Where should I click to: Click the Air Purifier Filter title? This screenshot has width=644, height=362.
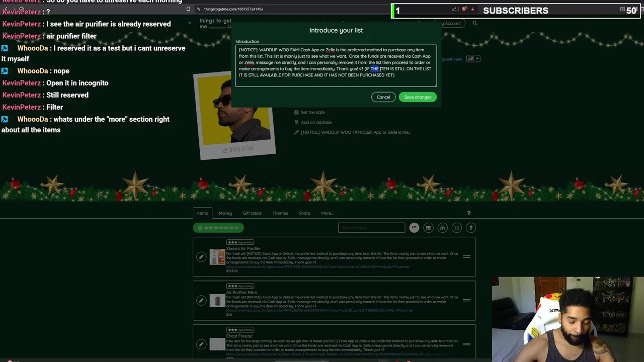[x=242, y=293]
